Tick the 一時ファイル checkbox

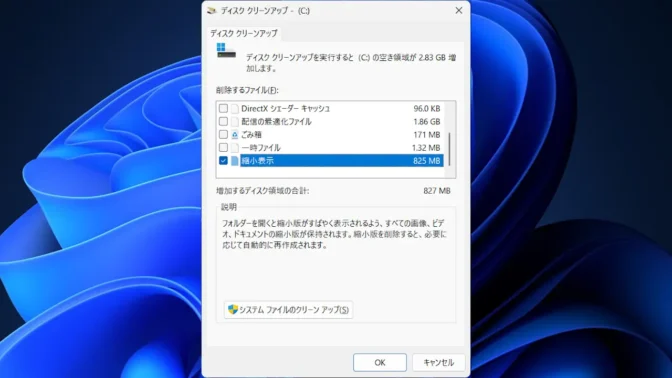(x=223, y=147)
